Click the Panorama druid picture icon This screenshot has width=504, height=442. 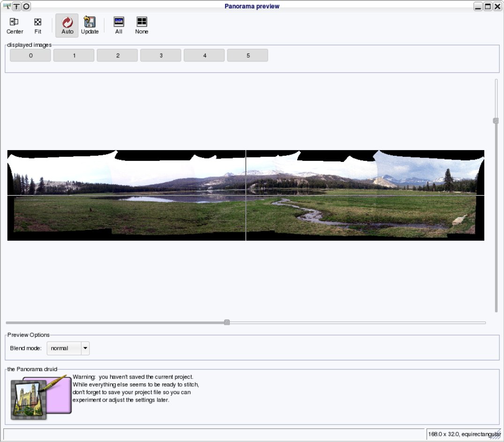(40, 397)
